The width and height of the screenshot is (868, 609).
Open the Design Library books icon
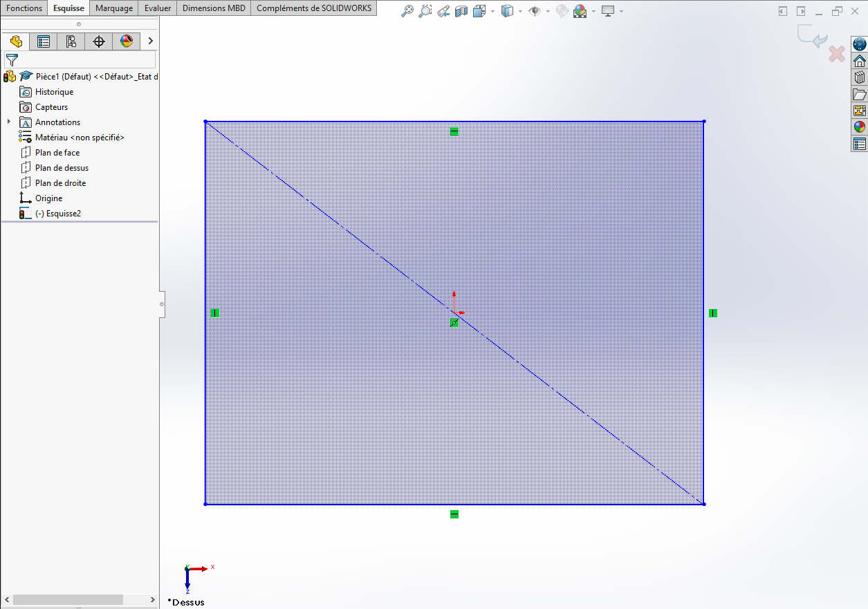[859, 77]
